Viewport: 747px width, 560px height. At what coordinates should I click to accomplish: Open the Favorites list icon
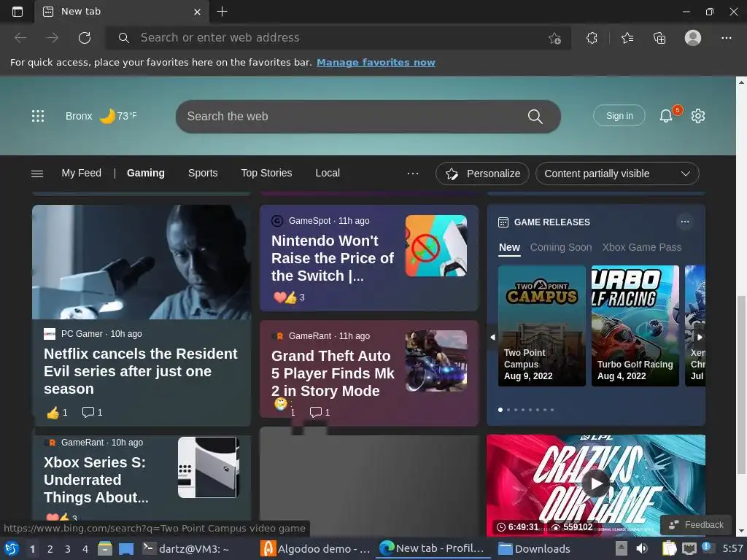[x=627, y=38]
